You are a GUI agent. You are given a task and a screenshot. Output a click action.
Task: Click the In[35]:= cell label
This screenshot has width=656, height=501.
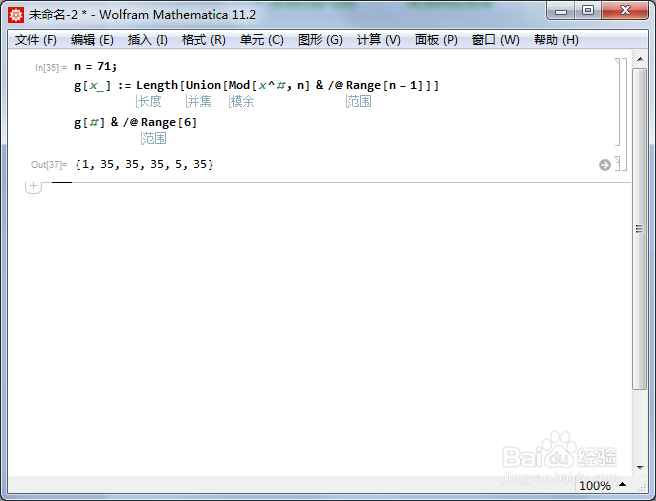[x=51, y=68]
